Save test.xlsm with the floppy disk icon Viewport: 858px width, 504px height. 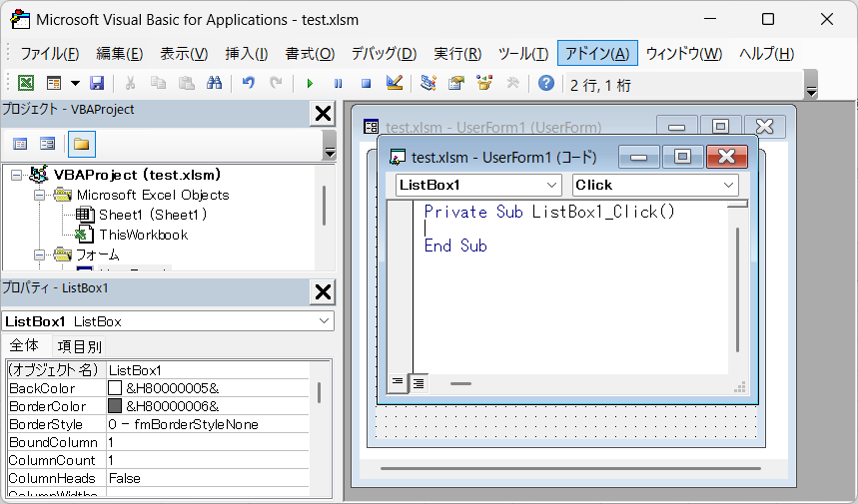[97, 83]
